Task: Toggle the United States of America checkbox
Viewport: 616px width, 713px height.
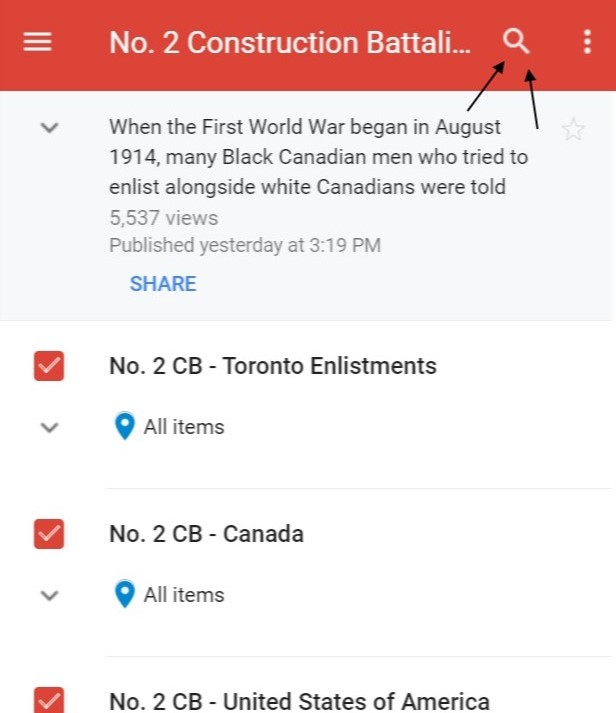Action: pos(49,700)
